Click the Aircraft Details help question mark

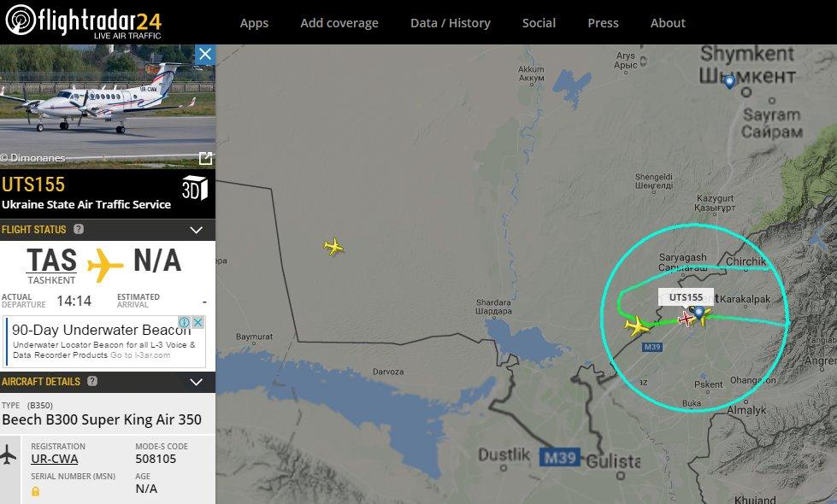tap(92, 381)
